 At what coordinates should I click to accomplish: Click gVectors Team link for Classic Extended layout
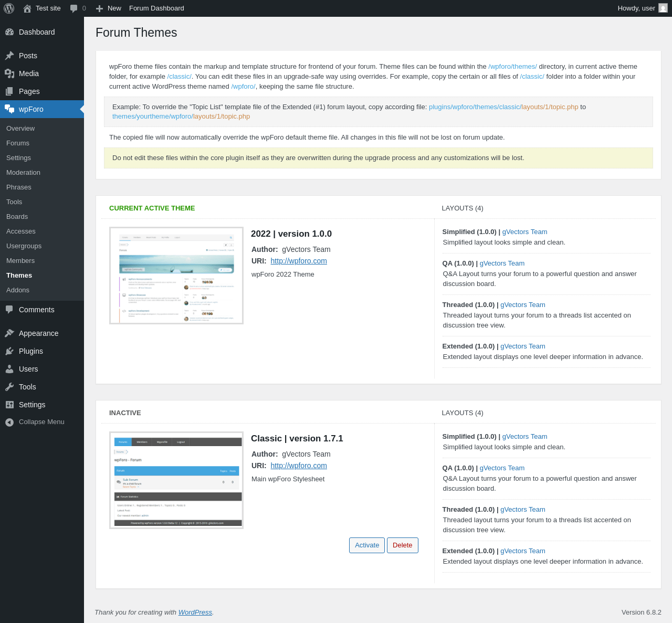523,551
